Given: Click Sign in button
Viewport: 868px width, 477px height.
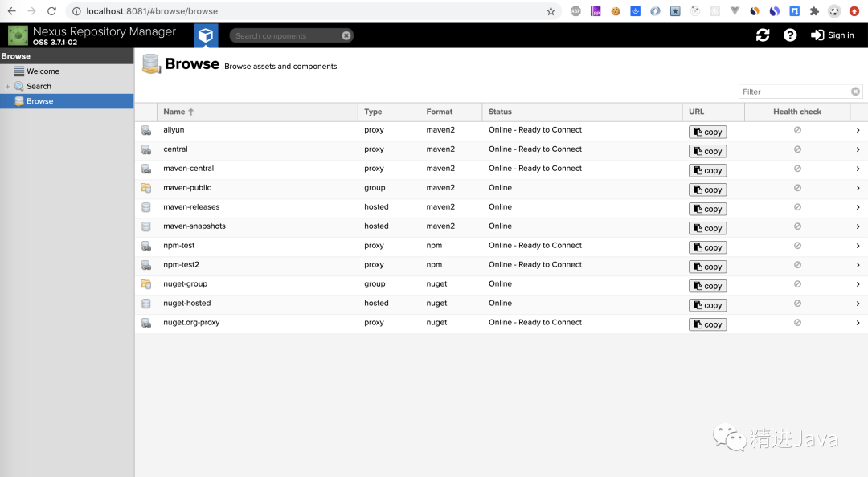Looking at the screenshot, I should (x=833, y=35).
